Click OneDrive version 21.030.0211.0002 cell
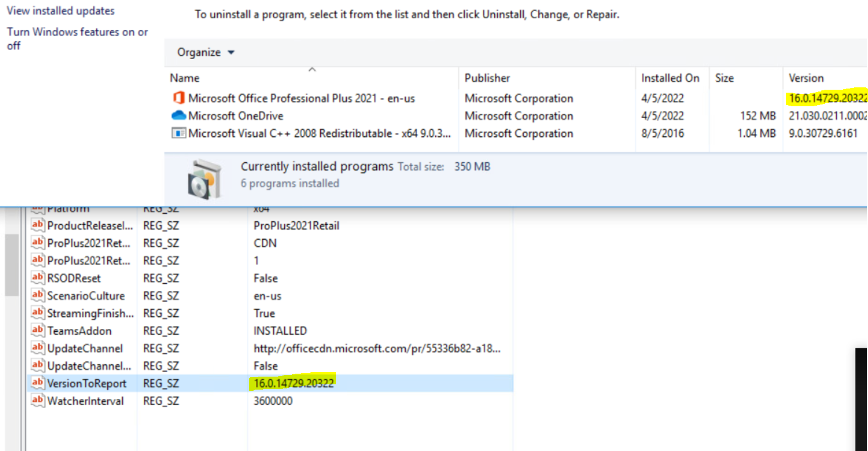This screenshot has width=868, height=451. coord(828,116)
